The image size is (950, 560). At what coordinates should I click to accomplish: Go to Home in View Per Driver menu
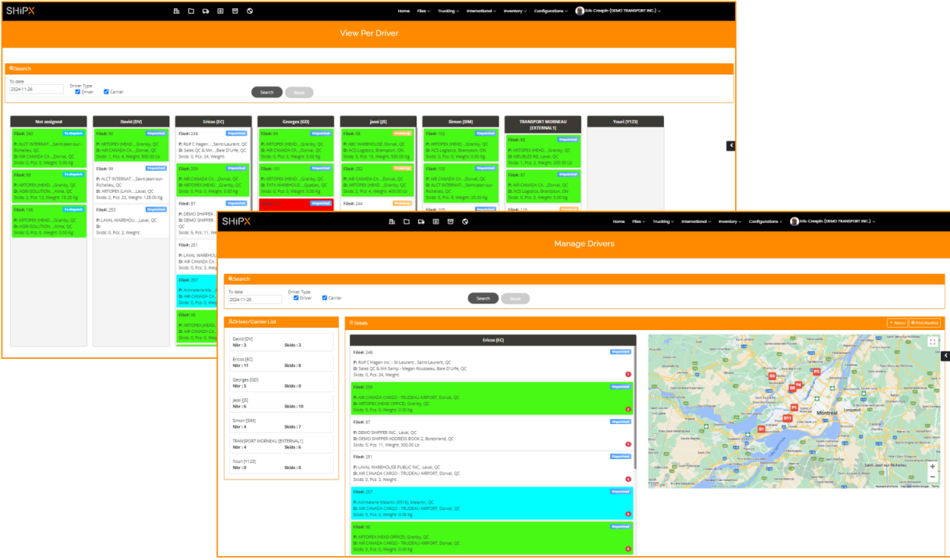(x=404, y=11)
